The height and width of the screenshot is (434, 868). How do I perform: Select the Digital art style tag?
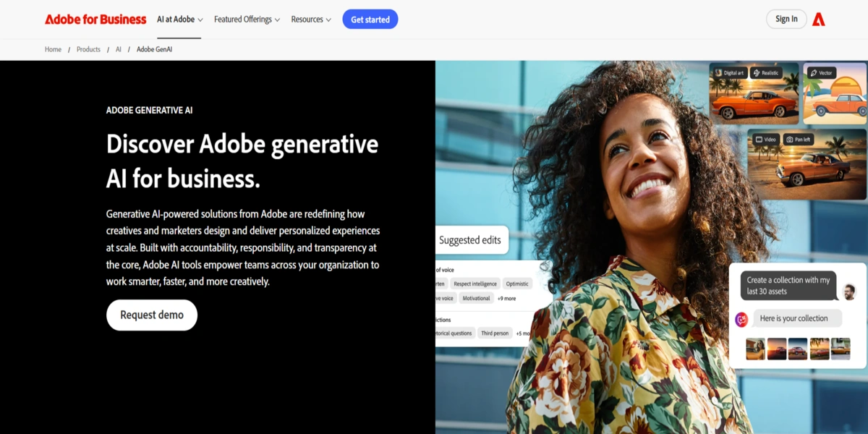(729, 73)
